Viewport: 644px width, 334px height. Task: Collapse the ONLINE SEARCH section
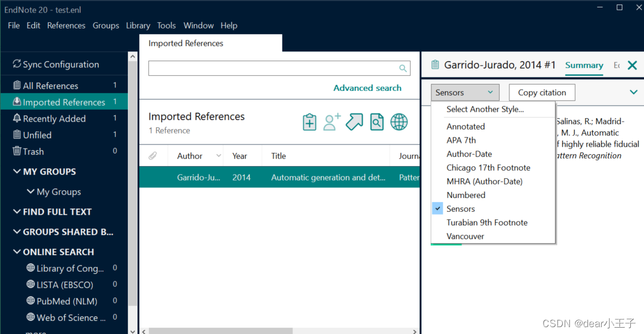pos(17,251)
